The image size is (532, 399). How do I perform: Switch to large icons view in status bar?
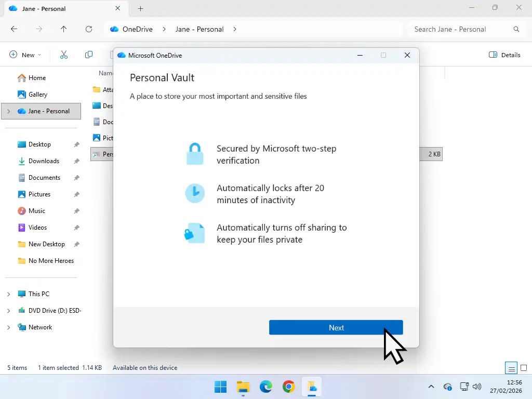click(524, 368)
